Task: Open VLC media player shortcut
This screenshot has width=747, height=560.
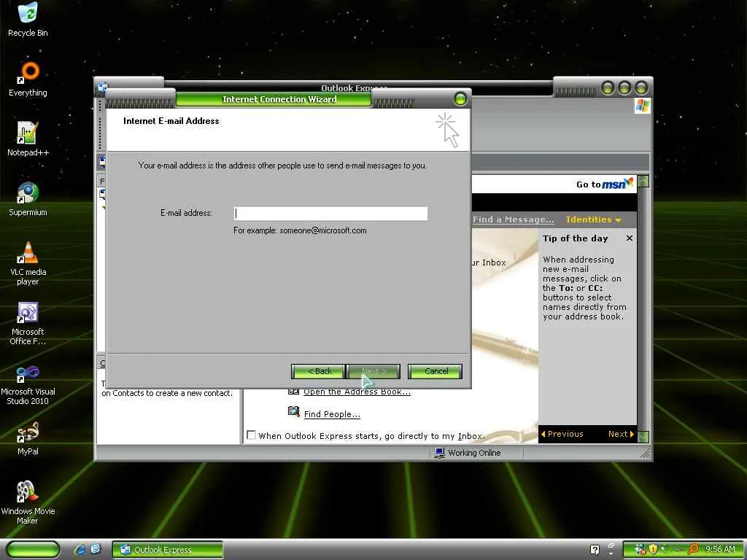Action: (28, 263)
